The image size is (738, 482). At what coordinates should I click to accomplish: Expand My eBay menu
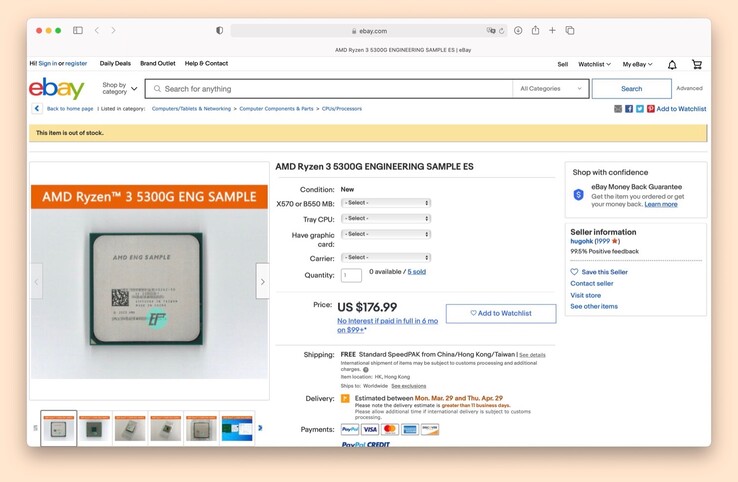click(637, 64)
